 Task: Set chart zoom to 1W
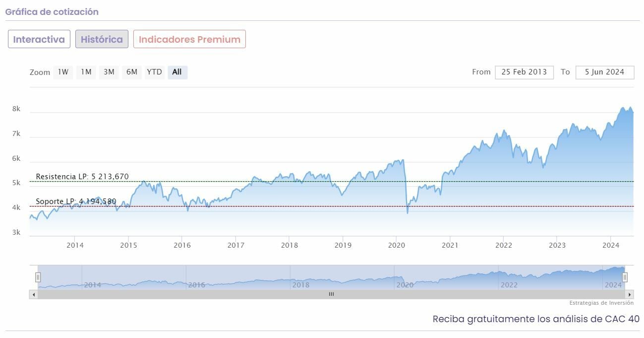[x=63, y=72]
